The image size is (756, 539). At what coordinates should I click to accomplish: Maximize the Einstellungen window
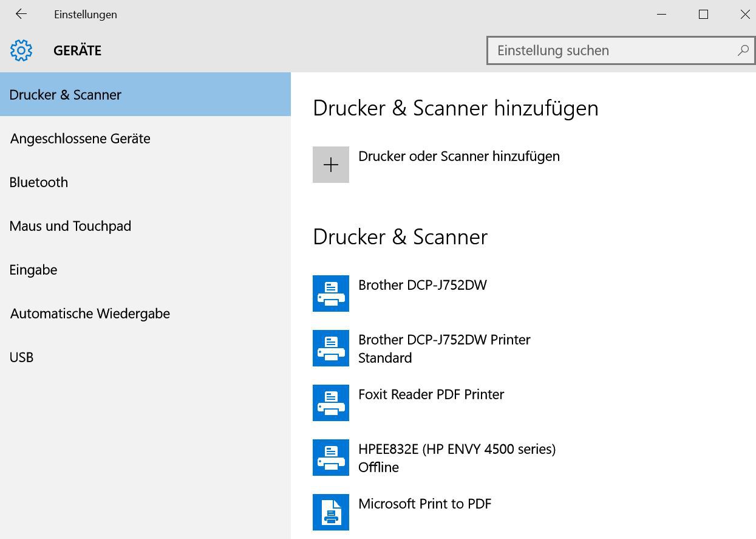[703, 14]
